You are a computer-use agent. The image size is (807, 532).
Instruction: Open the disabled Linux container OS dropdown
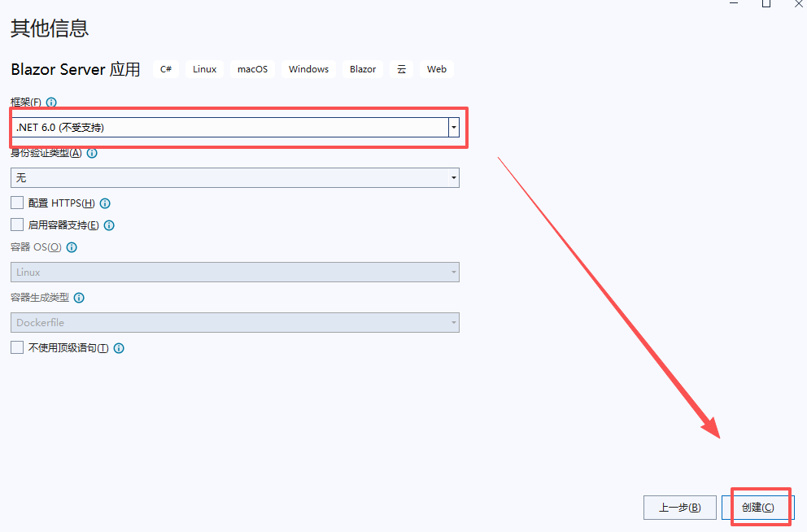point(234,273)
